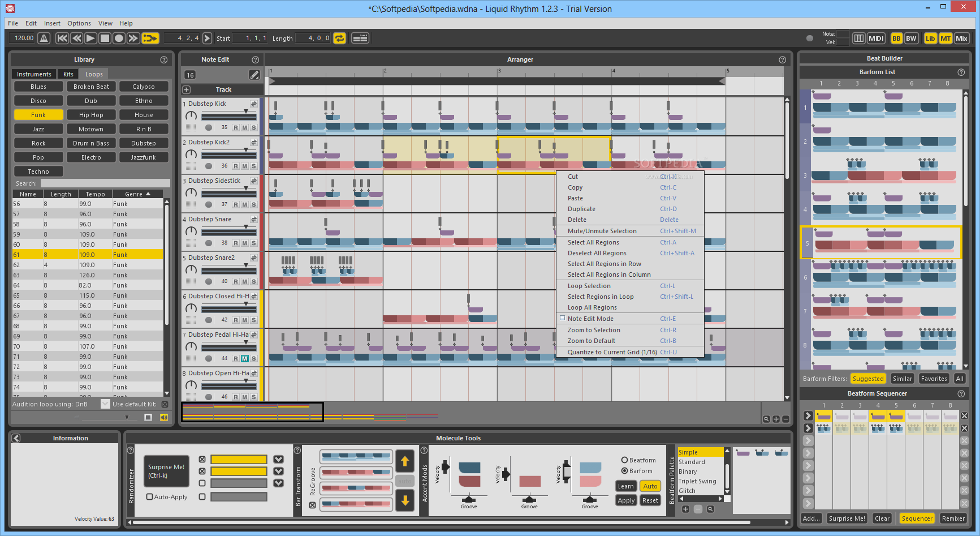Screen dimensions: 980x536
Task: Sort loops by Genre column header
Action: (x=137, y=194)
